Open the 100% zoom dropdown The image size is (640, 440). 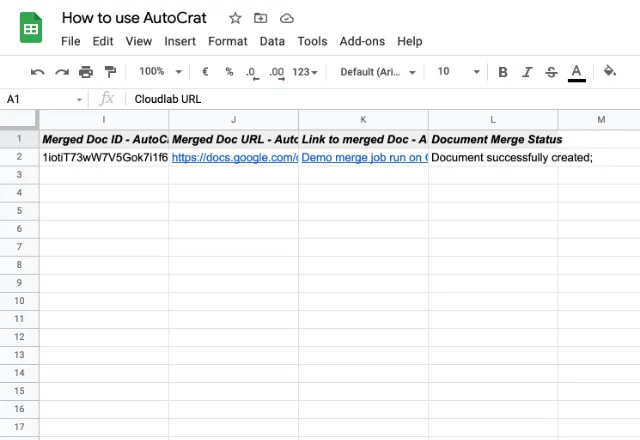[x=160, y=72]
